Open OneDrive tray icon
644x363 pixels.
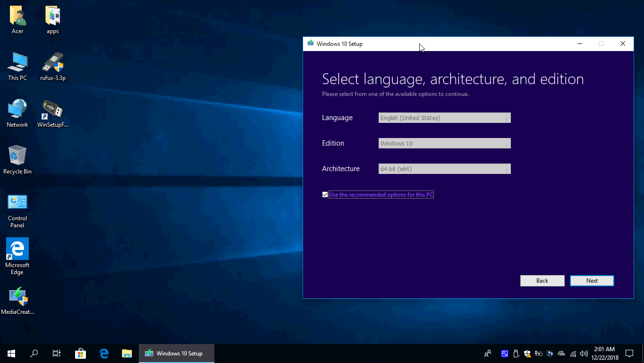coord(561,354)
